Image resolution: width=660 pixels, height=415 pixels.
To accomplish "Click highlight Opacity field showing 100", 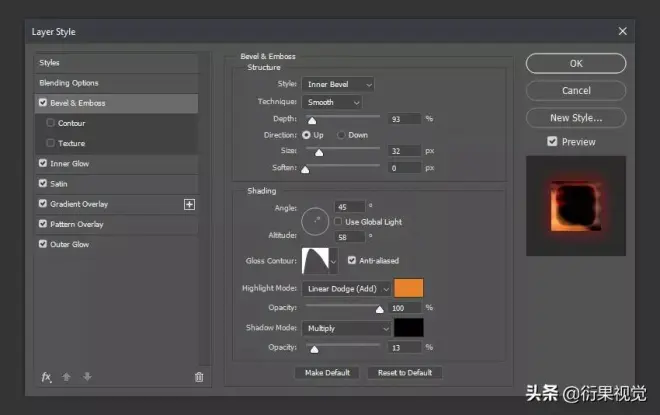I will point(404,308).
